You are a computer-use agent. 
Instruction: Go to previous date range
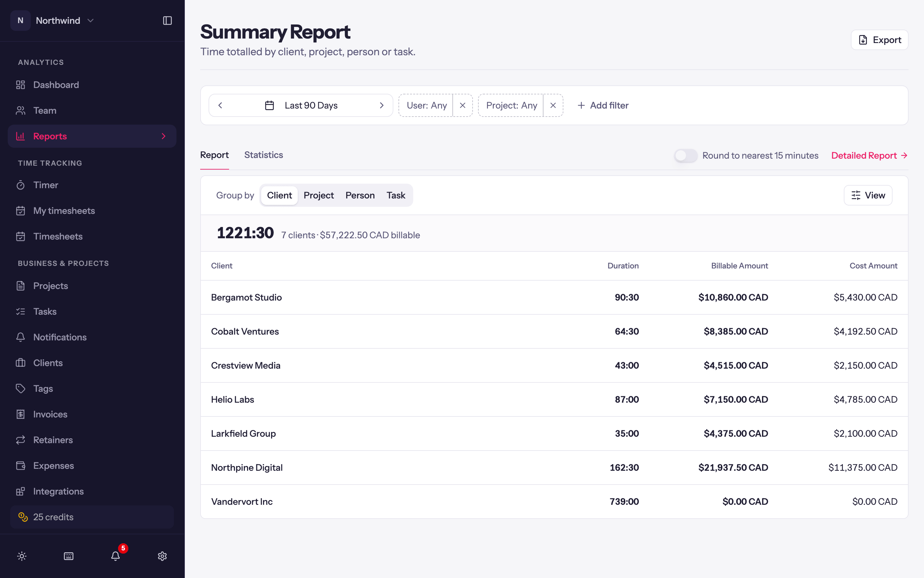pos(220,106)
